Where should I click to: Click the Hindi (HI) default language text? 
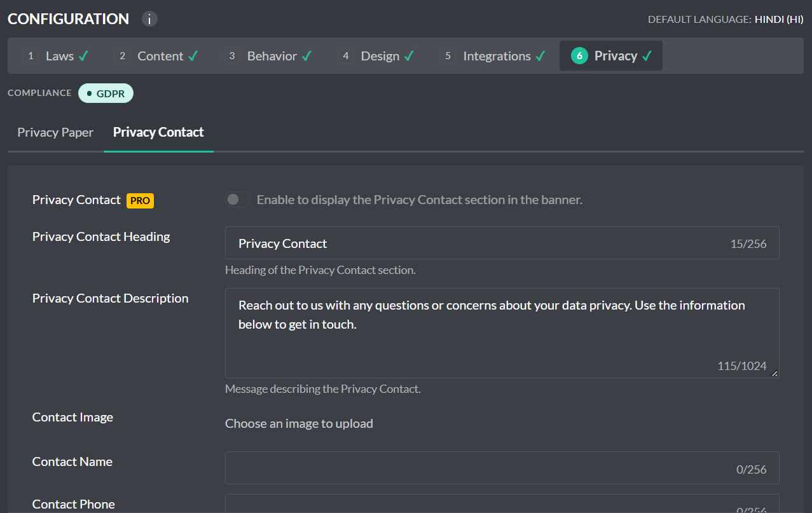[779, 20]
